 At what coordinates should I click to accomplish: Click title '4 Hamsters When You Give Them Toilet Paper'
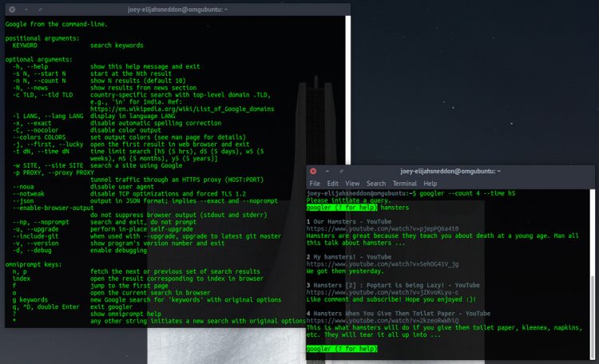(399, 314)
